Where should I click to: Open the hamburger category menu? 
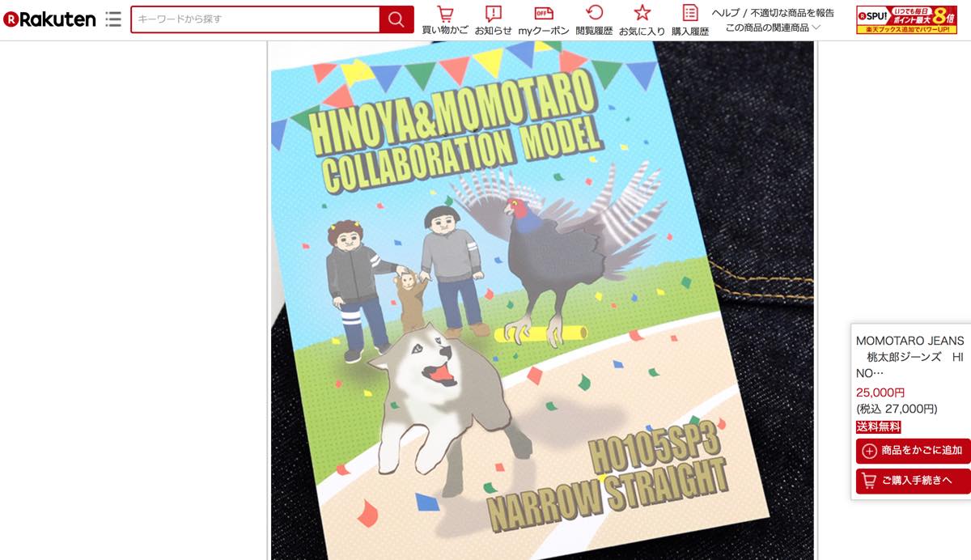(113, 19)
